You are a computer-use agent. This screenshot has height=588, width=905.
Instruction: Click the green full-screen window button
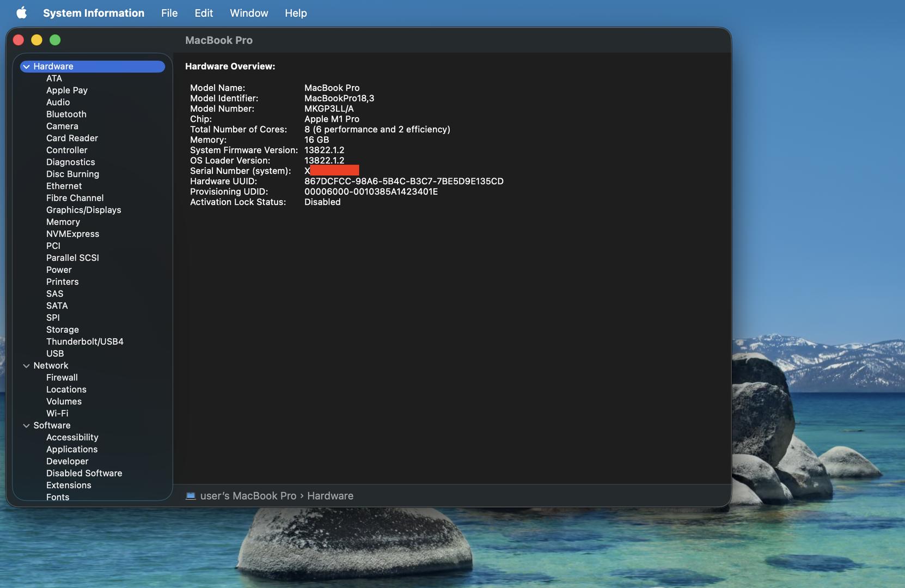click(x=55, y=40)
